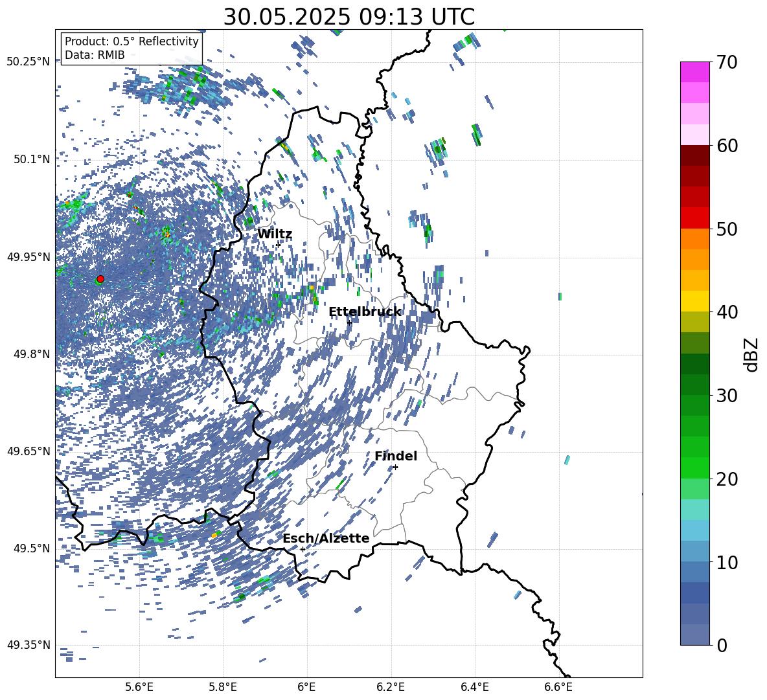
Task: Click the colorbar 30 tick label
Action: (727, 396)
